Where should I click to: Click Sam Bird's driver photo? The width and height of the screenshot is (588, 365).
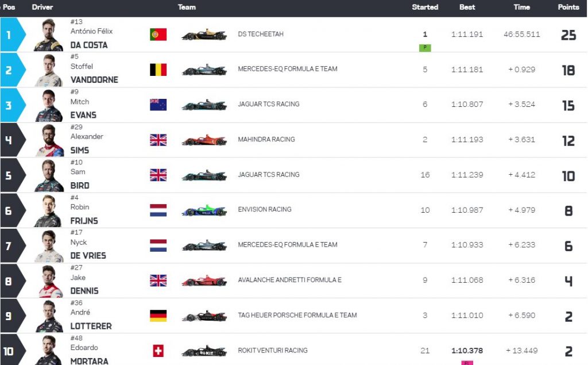(x=49, y=176)
